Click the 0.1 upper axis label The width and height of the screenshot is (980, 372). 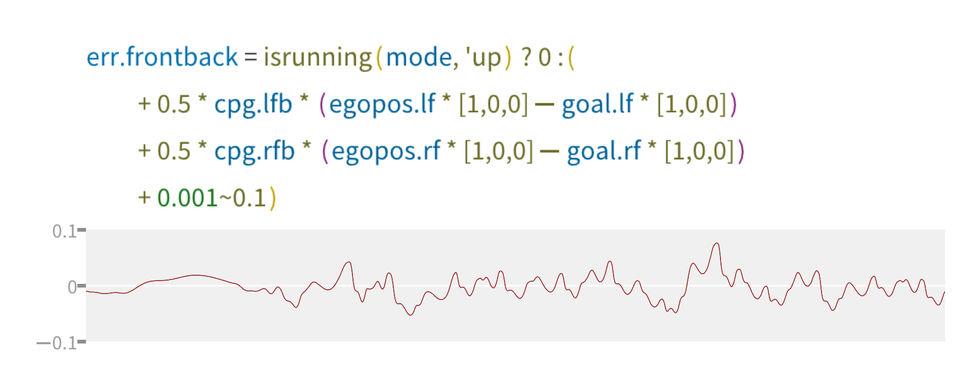[x=64, y=231]
